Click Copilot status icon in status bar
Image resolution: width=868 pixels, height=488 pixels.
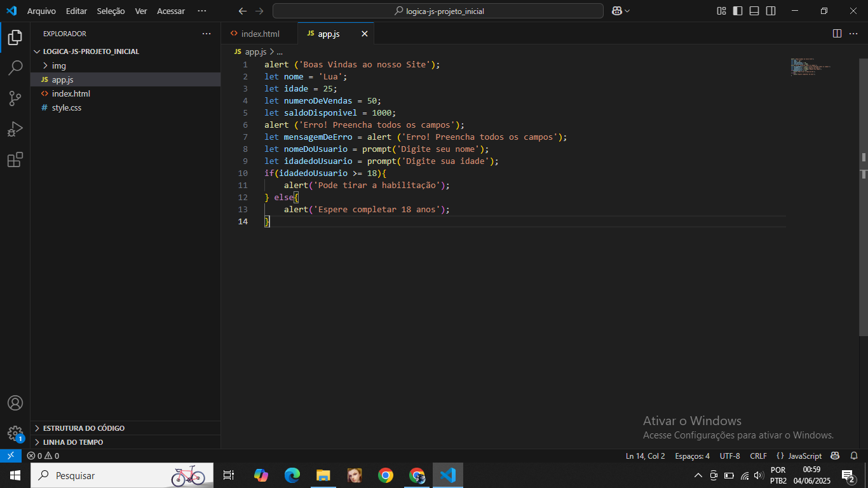point(836,456)
